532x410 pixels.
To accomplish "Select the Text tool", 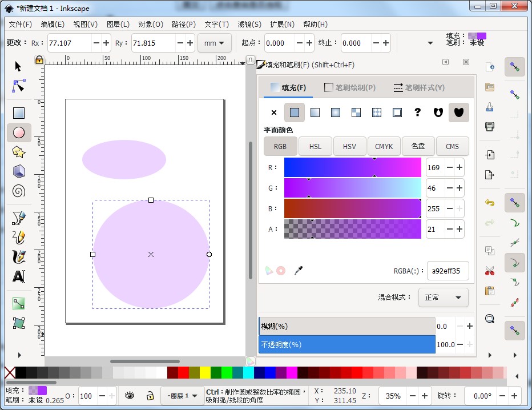I will pyautogui.click(x=18, y=276).
